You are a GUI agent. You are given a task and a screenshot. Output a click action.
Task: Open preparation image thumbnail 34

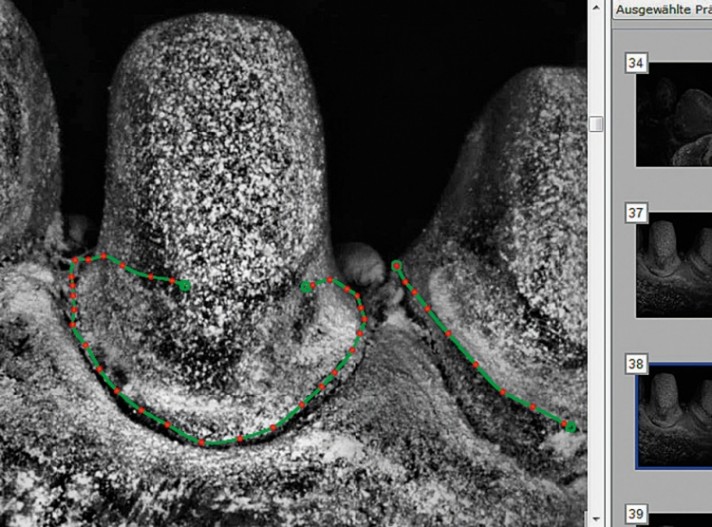[674, 114]
